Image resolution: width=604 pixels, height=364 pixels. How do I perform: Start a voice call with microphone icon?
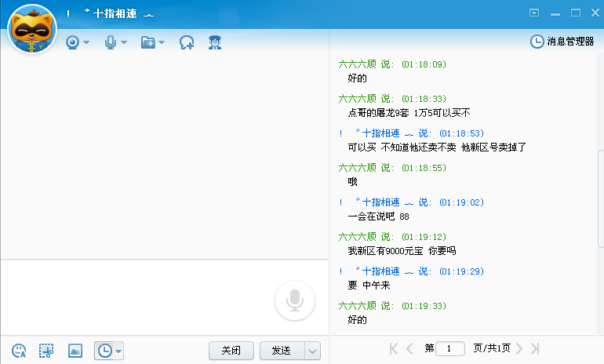pos(111,42)
